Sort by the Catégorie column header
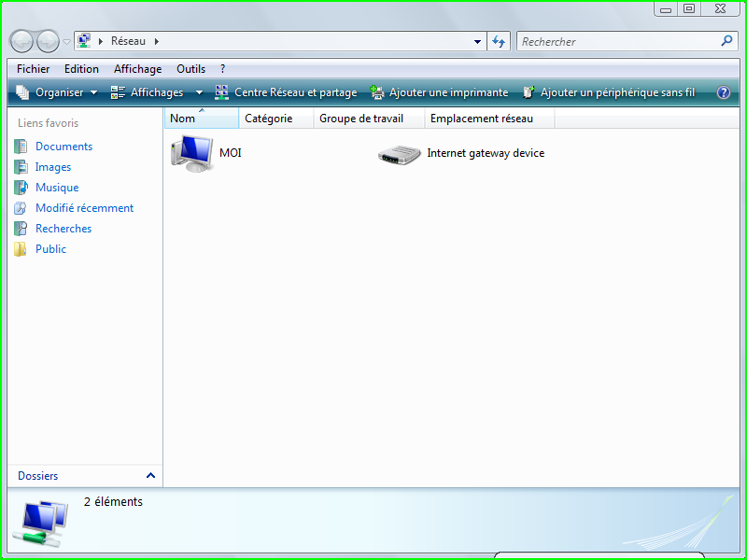The width and height of the screenshot is (747, 560). (x=275, y=119)
